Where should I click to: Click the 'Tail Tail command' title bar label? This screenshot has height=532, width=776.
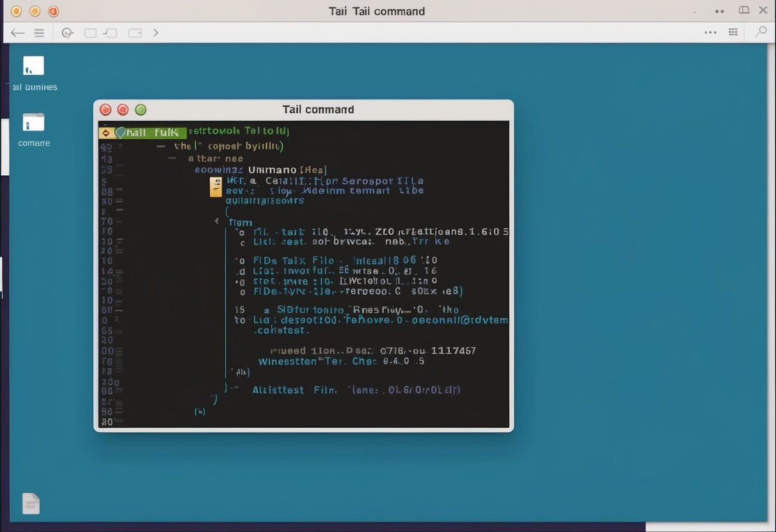click(x=377, y=11)
